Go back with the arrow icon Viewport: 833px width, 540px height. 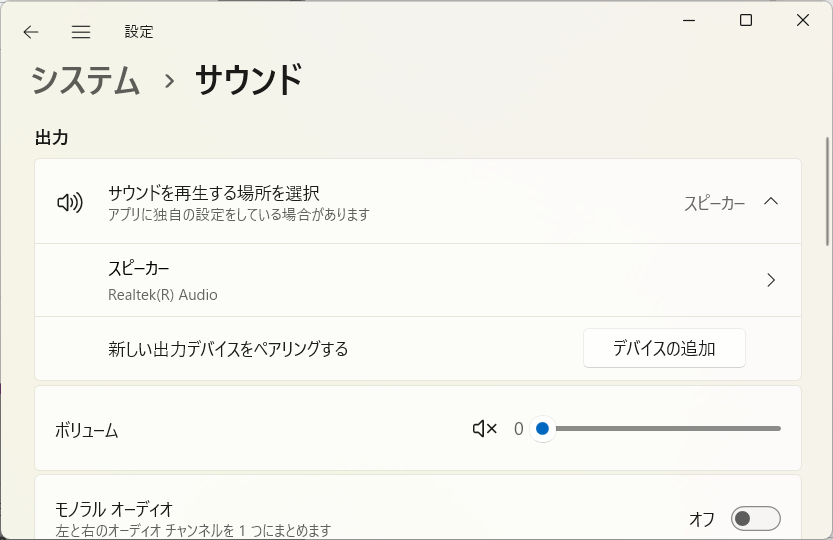pyautogui.click(x=31, y=32)
